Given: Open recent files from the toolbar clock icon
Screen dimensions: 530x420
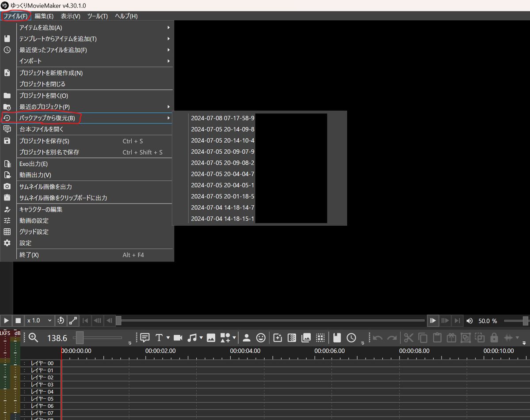Looking at the screenshot, I should tap(351, 337).
